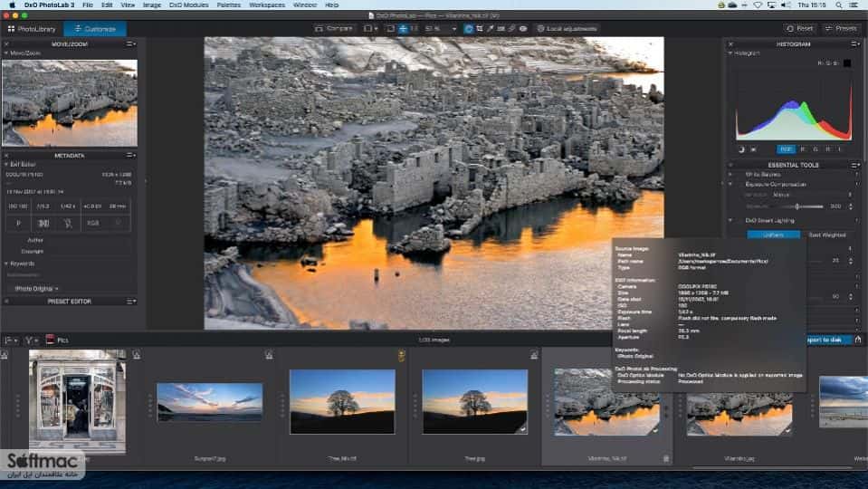Image resolution: width=868 pixels, height=489 pixels.
Task: Switch to the Customize tab
Action: pyautogui.click(x=95, y=29)
